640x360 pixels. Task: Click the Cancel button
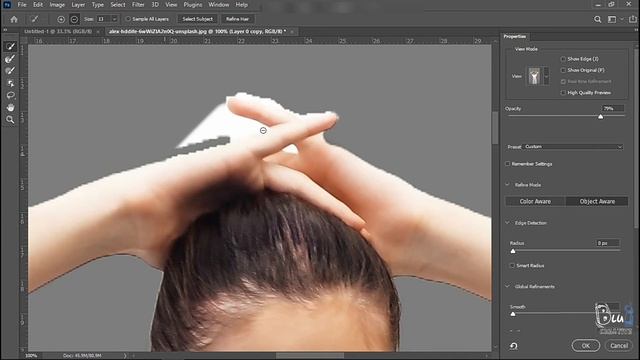pyautogui.click(x=619, y=346)
